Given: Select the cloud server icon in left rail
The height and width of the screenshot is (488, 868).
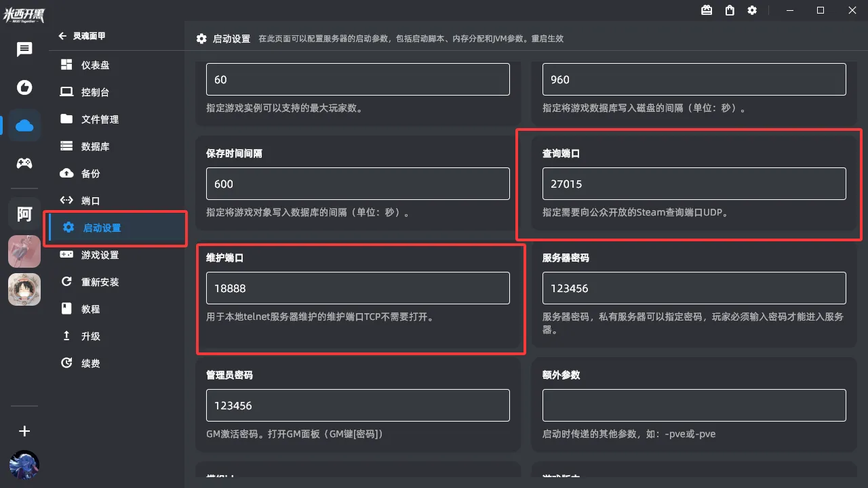Looking at the screenshot, I should click(24, 125).
